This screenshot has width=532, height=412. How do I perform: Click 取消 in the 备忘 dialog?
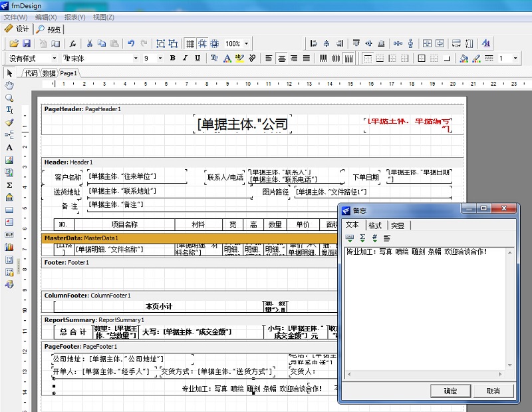494,391
